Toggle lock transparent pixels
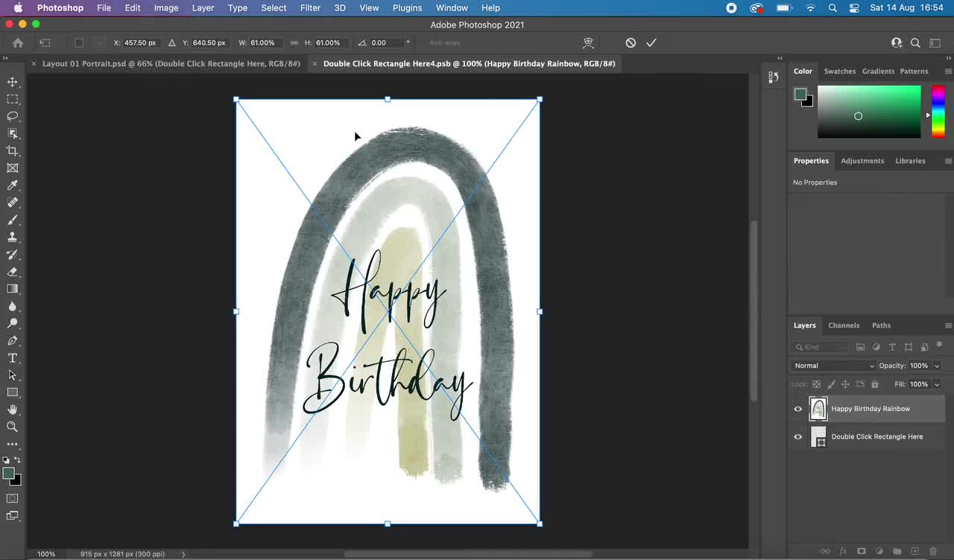The width and height of the screenshot is (954, 560). pyautogui.click(x=816, y=384)
